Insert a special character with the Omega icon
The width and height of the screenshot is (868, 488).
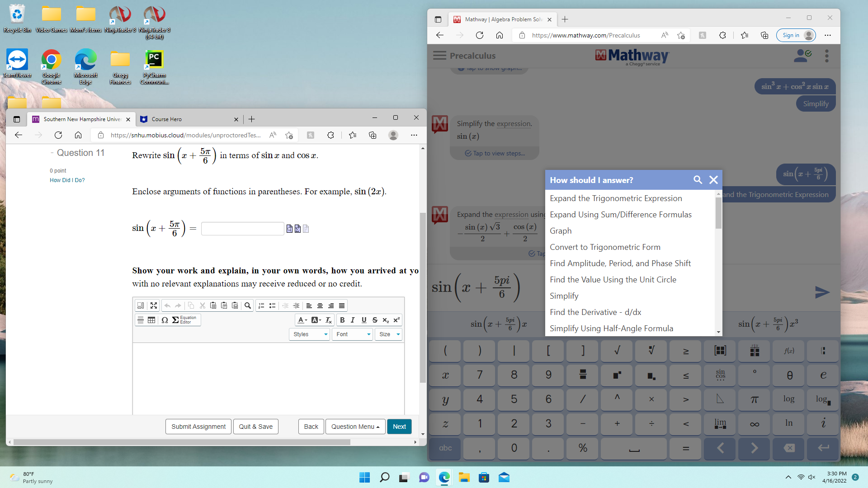tap(164, 320)
